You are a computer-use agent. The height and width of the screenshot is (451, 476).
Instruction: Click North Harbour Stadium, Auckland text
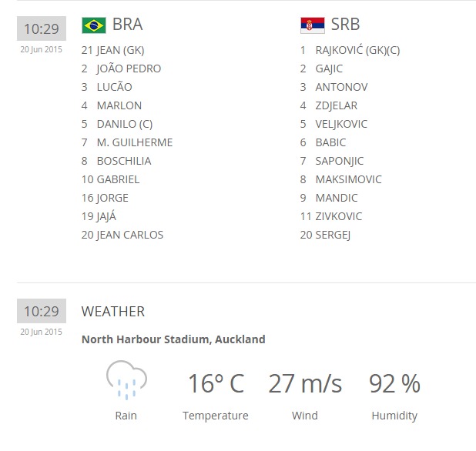point(173,339)
